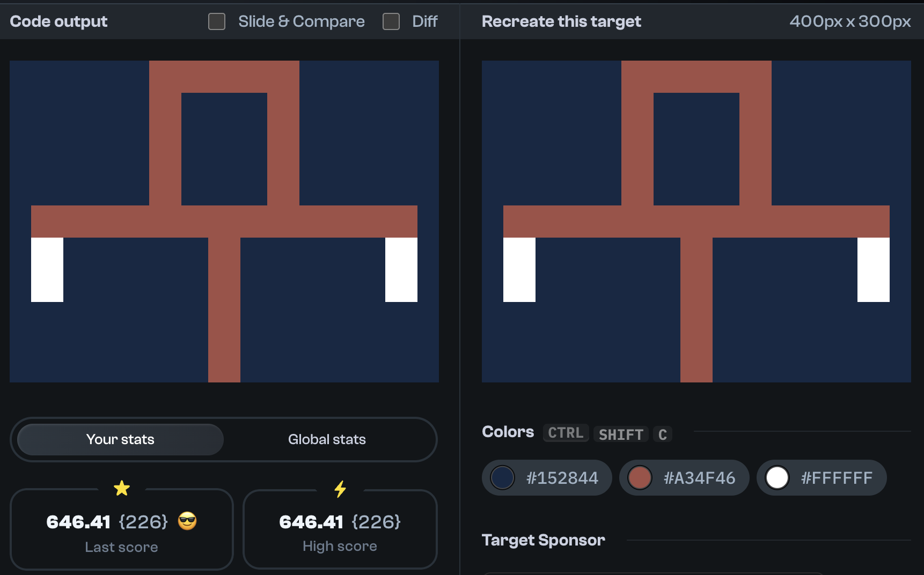The image size is (924, 575).
Task: Click the Recreate this target label
Action: coord(561,21)
